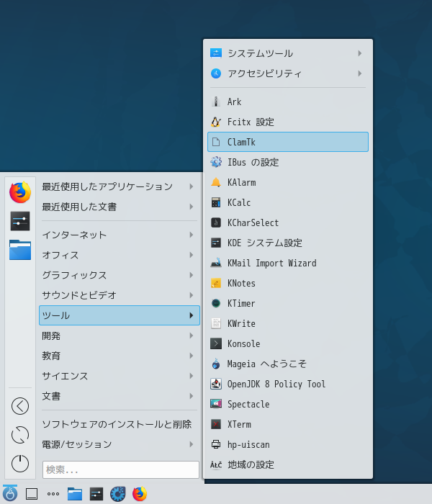Click the three-dots pager taskbar icon
The image size is (432, 504).
[x=53, y=494]
